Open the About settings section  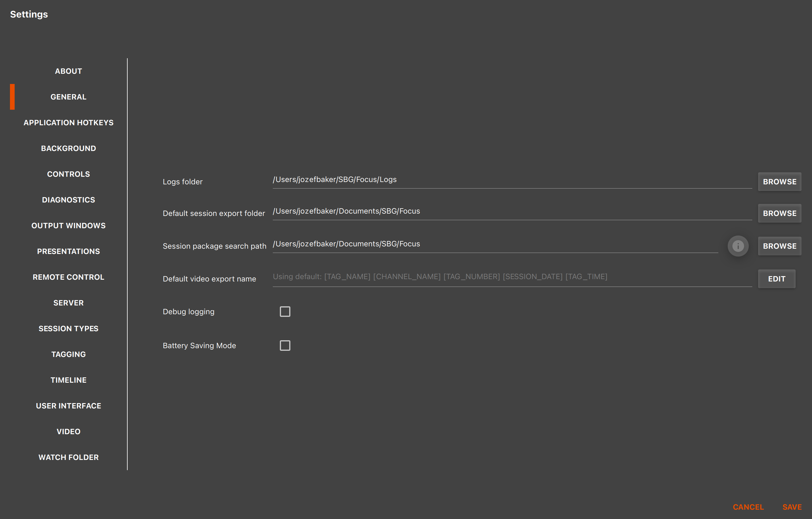tap(68, 71)
